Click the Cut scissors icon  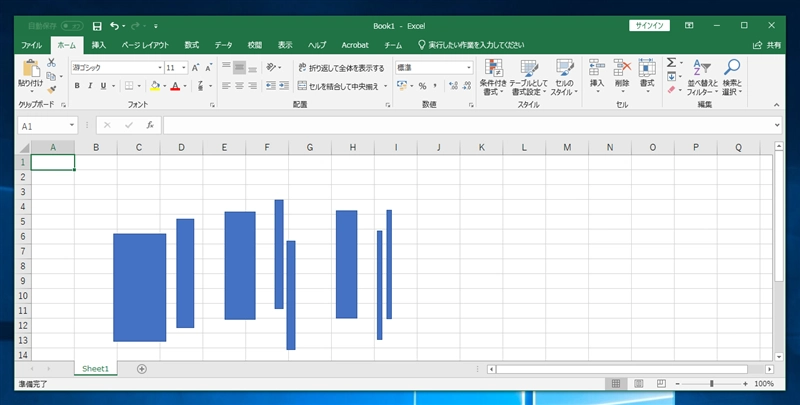click(51, 63)
